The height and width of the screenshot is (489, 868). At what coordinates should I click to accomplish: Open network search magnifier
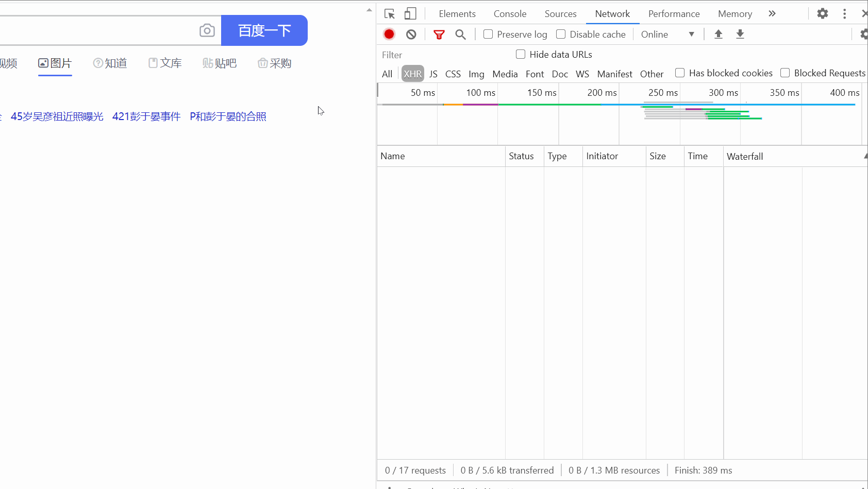pos(460,35)
